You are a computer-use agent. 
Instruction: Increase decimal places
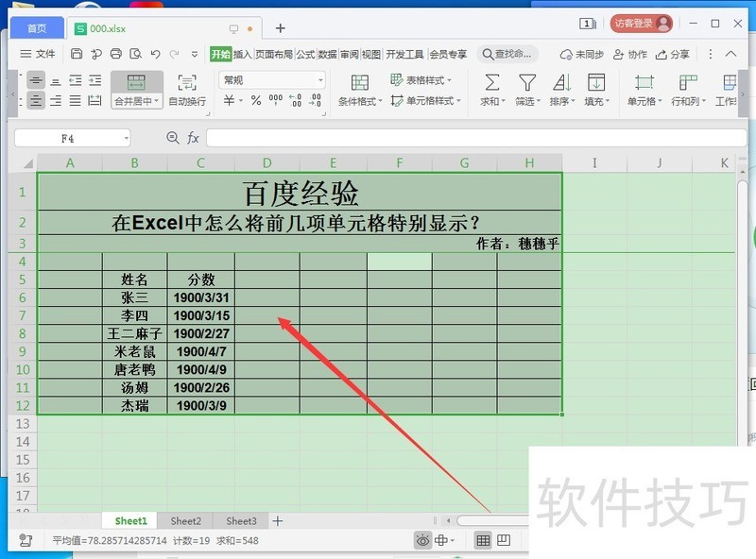point(295,100)
